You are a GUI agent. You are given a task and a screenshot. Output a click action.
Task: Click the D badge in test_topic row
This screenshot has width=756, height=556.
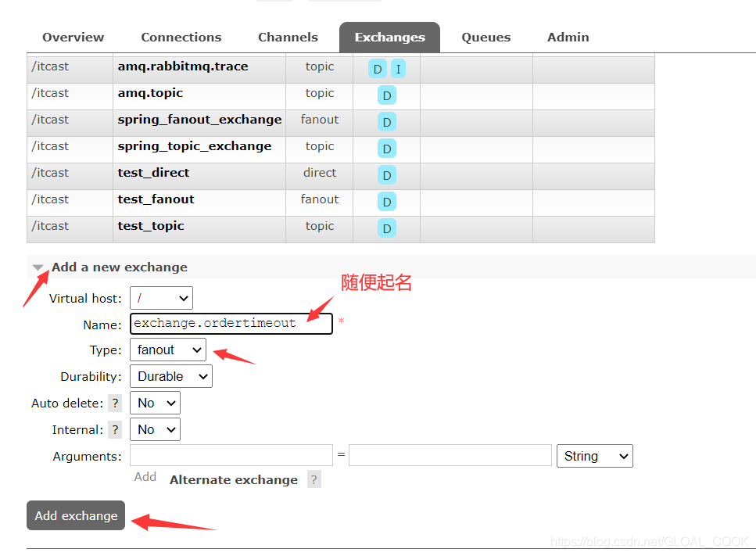point(387,228)
